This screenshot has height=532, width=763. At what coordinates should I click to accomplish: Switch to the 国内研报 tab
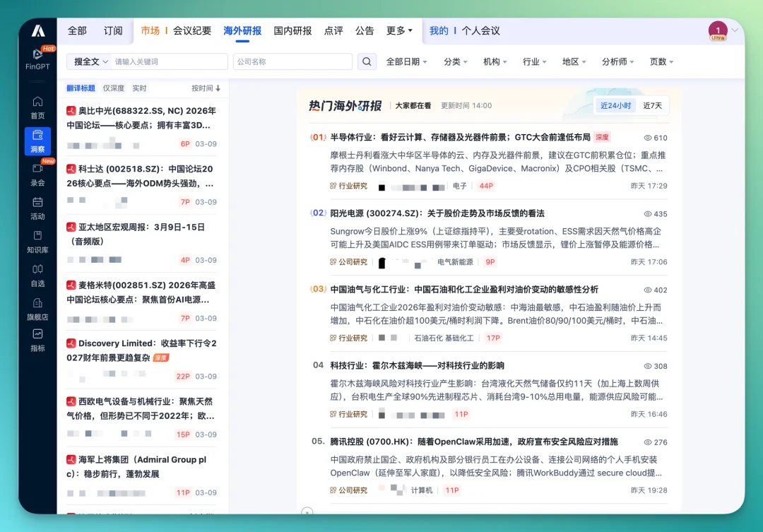click(x=292, y=31)
